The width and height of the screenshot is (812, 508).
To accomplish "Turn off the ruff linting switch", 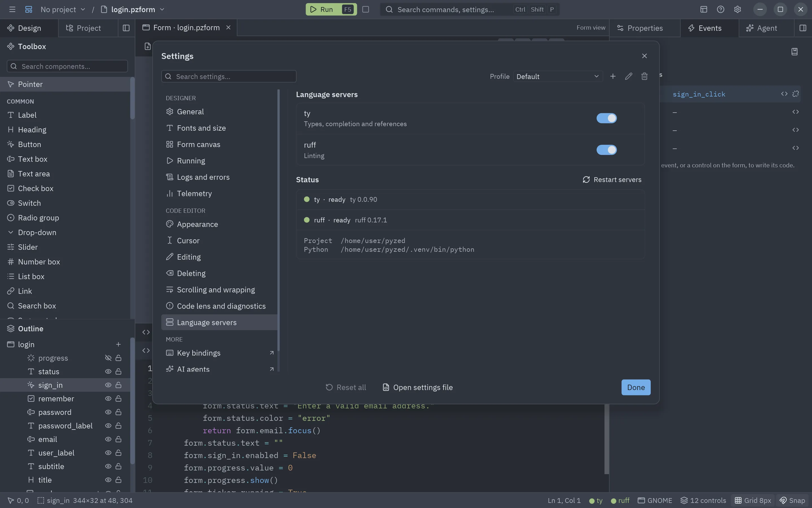I will click(606, 150).
